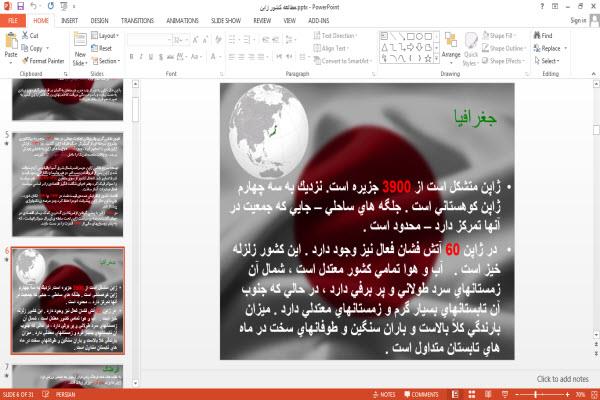The height and width of the screenshot is (400, 600).
Task: Click the Select command in Editing group
Action: pyautogui.click(x=547, y=61)
